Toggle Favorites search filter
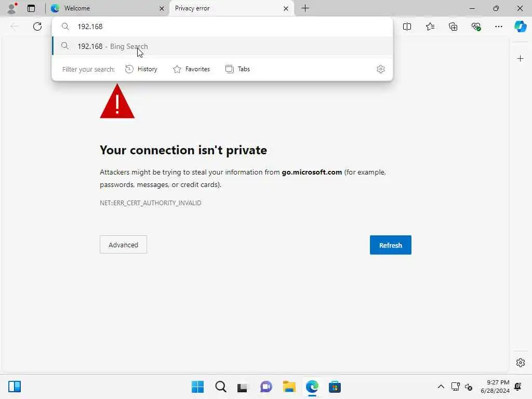The image size is (532, 399). click(x=191, y=69)
